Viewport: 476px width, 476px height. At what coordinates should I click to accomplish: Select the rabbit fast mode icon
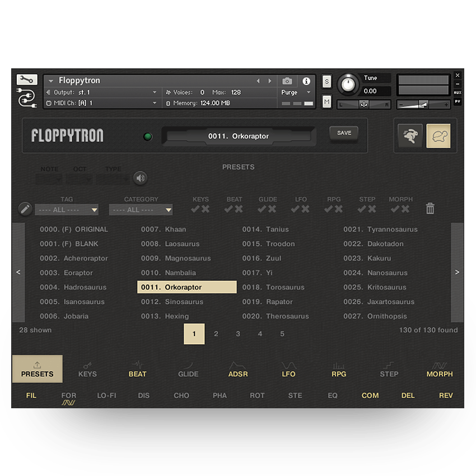tap(410, 136)
